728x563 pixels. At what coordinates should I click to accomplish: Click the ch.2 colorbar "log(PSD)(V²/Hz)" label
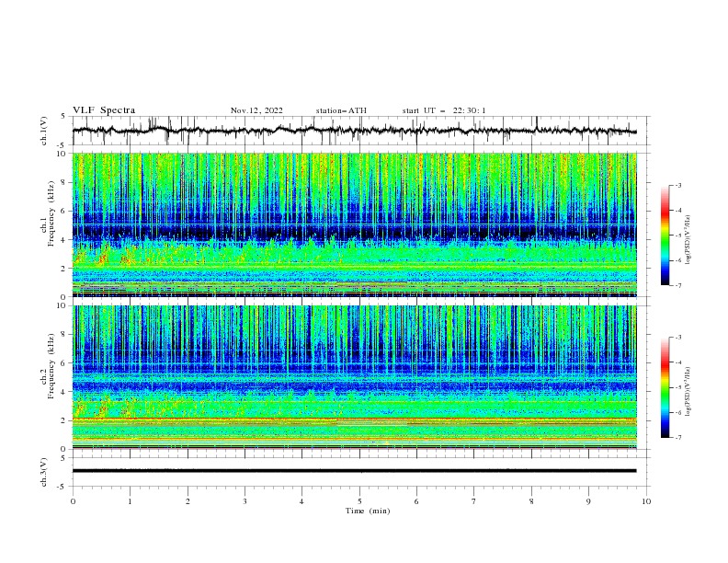pyautogui.click(x=688, y=392)
